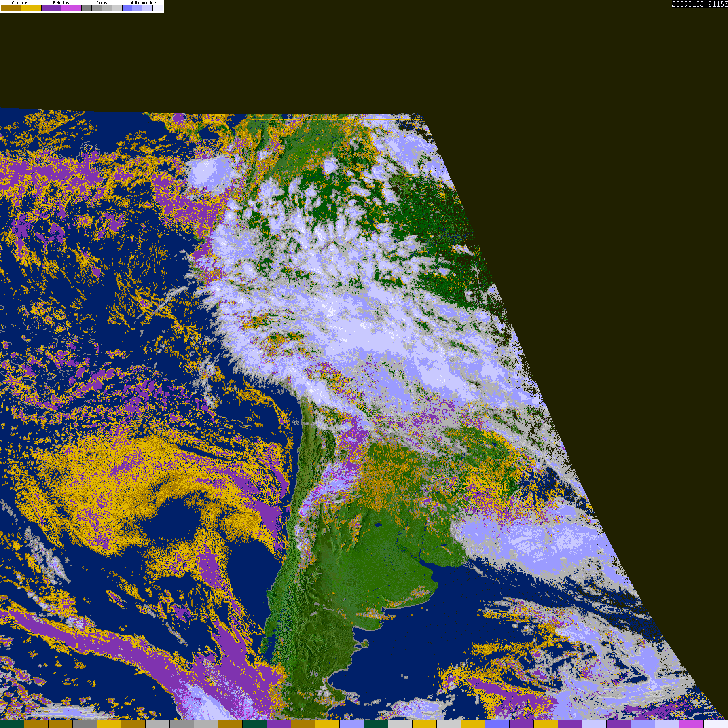
Task: Select the bright yellow Cúmulos legend swatch
Action: click(31, 8)
